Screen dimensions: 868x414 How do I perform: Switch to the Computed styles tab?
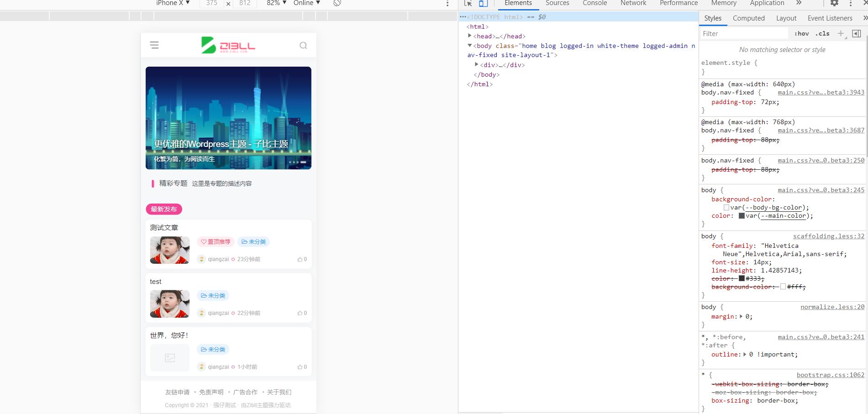(x=748, y=18)
